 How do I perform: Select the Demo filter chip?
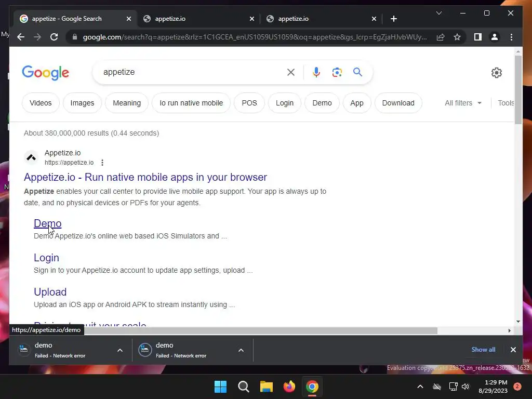[322, 103]
